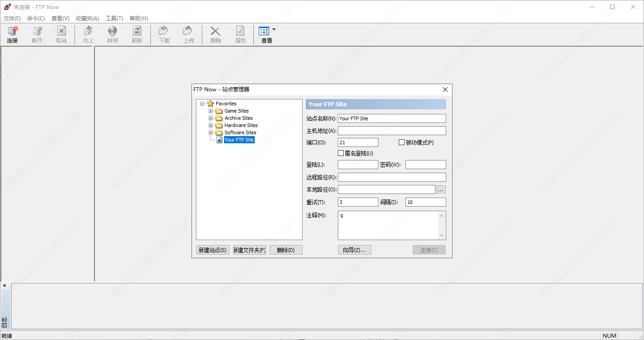Click the Upload (上传) toolbar icon
This screenshot has height=340, width=644.
(x=188, y=31)
